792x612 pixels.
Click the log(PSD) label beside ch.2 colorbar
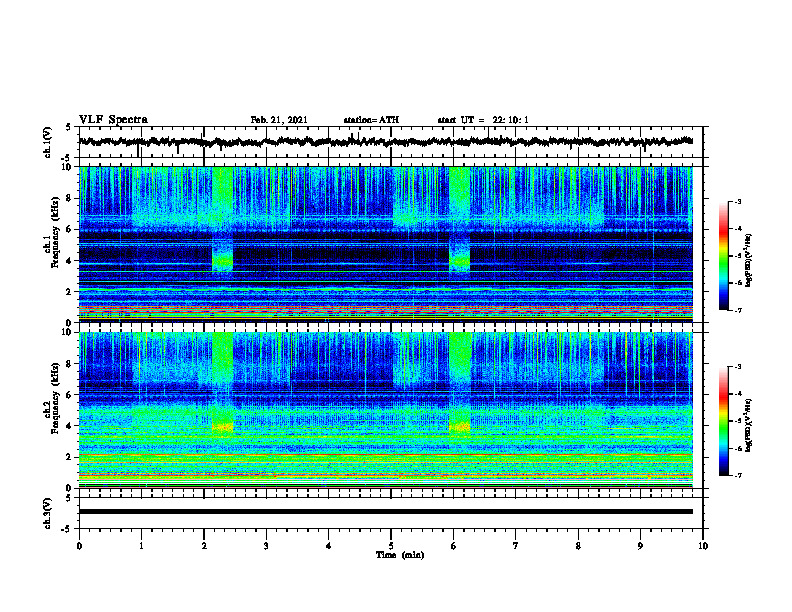749,425
